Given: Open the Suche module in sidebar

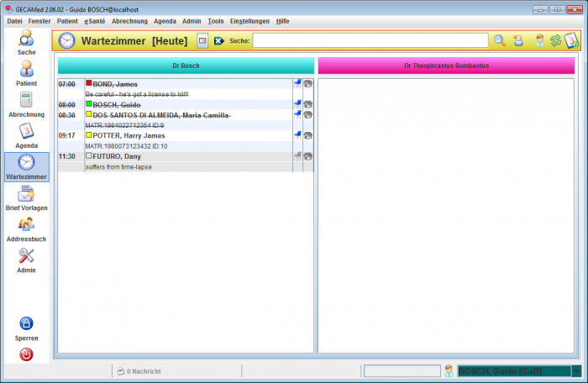Looking at the screenshot, I should [x=26, y=39].
